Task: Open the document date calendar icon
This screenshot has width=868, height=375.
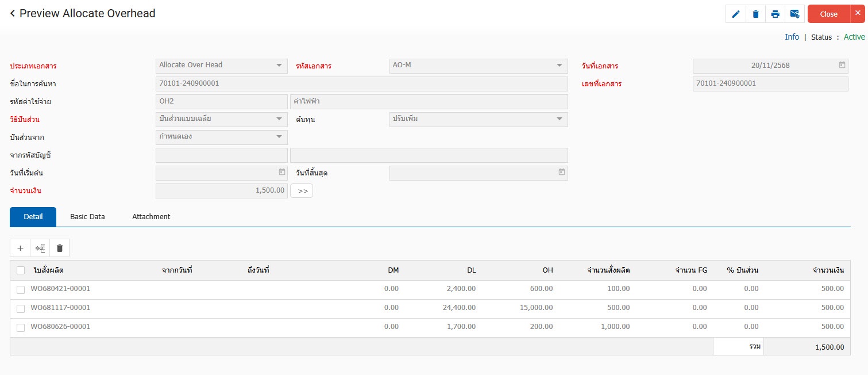Action: point(842,66)
